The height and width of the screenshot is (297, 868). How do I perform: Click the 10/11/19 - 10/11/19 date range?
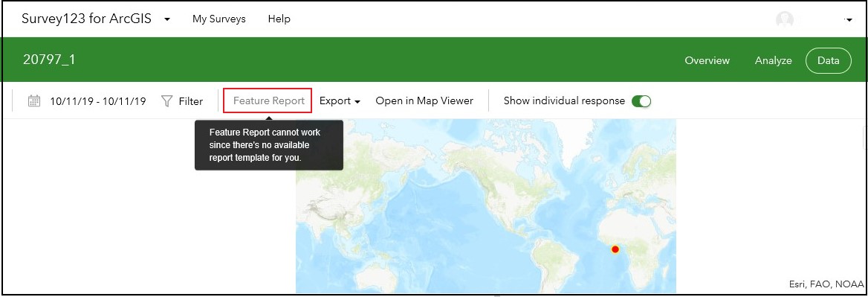98,101
